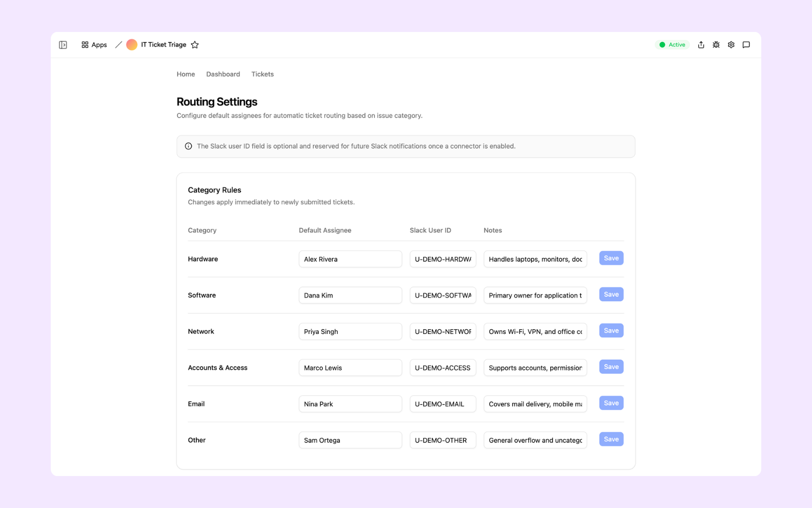Click the Active status badge
The height and width of the screenshot is (508, 812).
[x=672, y=45]
